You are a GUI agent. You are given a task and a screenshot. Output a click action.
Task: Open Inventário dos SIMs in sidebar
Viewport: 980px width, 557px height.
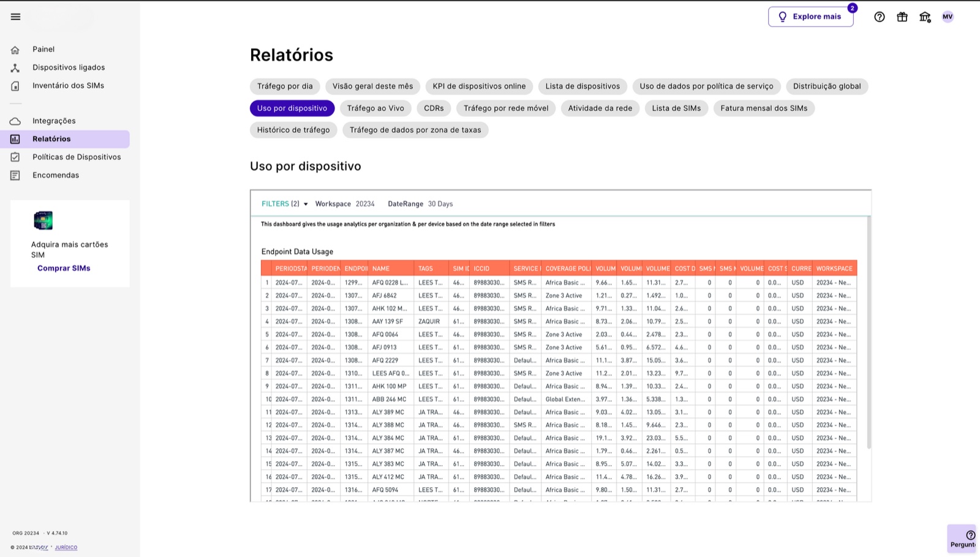[x=68, y=85]
